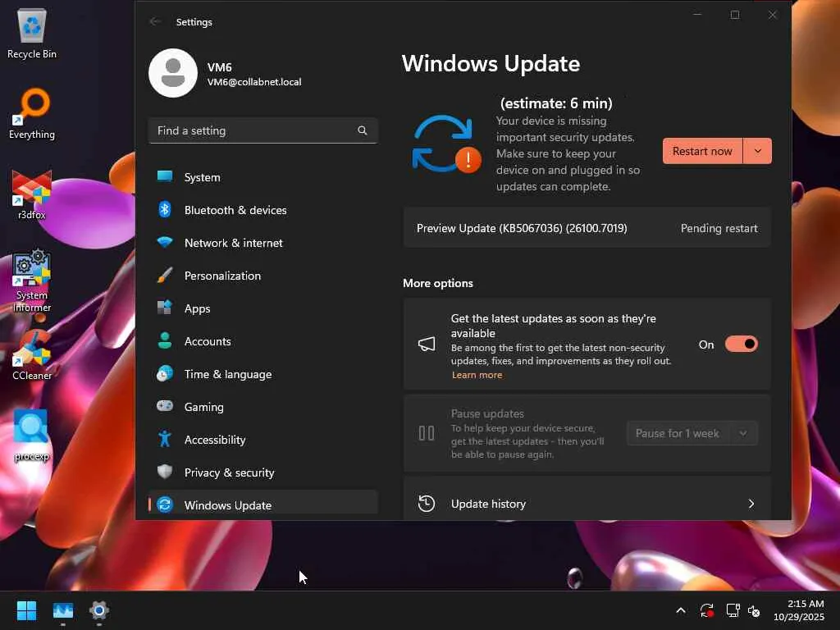Click the Update history clock icon
Viewport: 840px width, 630px height.
tap(427, 504)
